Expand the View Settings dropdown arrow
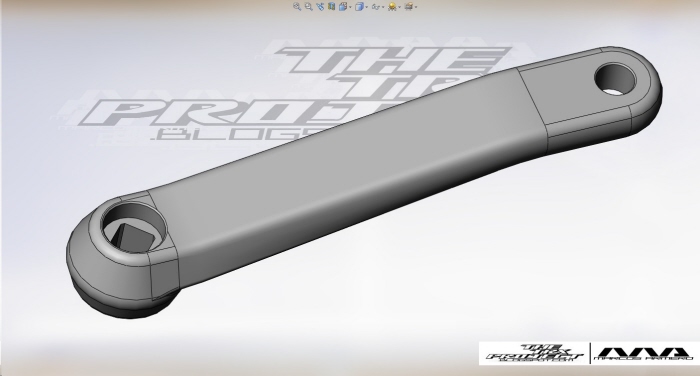Image resolution: width=700 pixels, height=376 pixels. [416, 7]
